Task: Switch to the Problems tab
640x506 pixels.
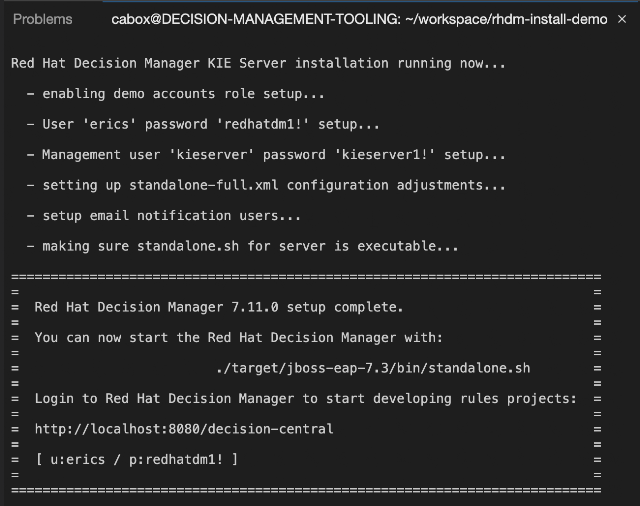Action: [42, 19]
